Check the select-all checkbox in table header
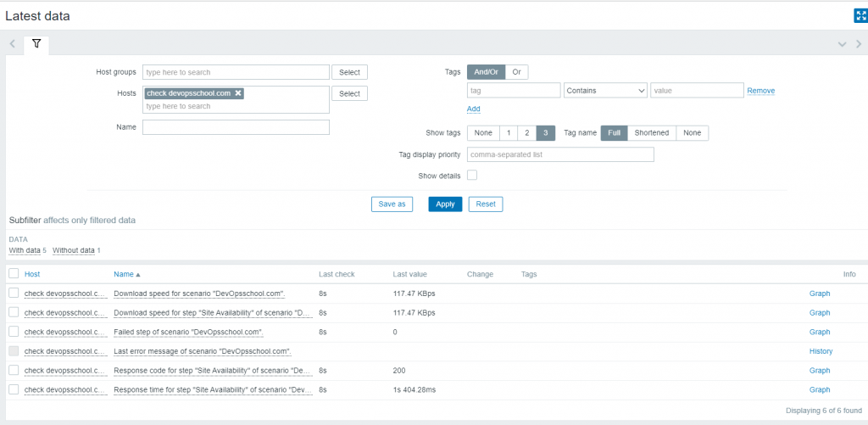This screenshot has height=425, width=868. click(13, 274)
